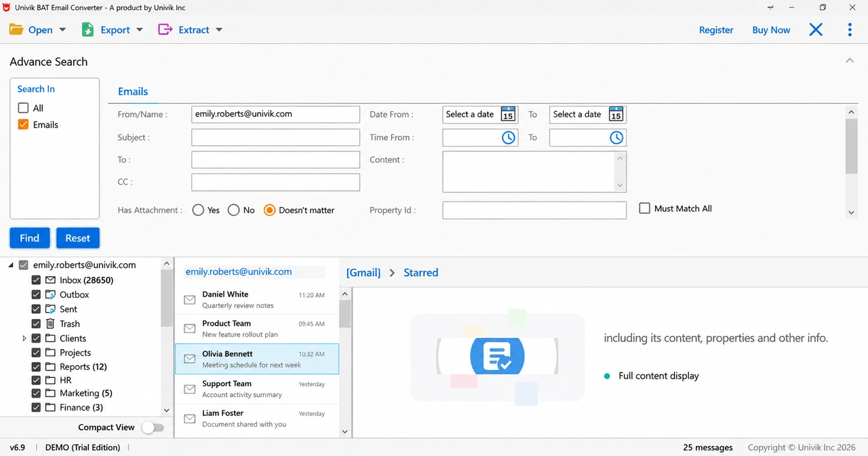Click envelope icon of Daniel White email

coord(190,300)
